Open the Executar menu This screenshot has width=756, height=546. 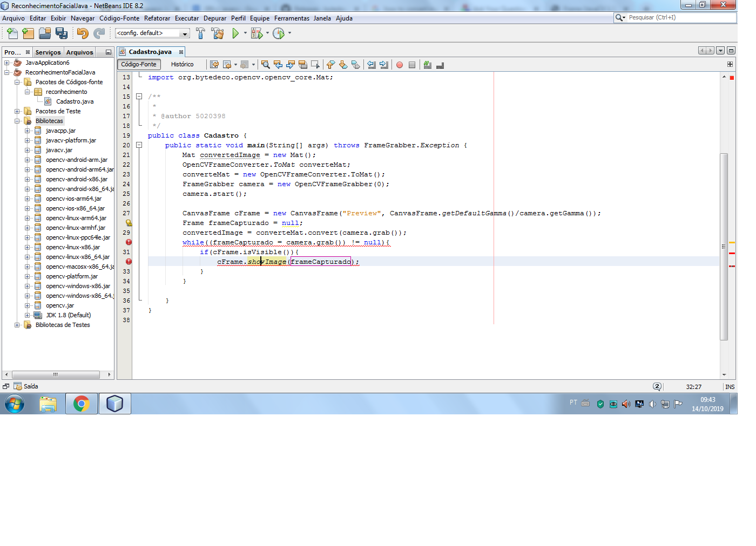pyautogui.click(x=187, y=18)
